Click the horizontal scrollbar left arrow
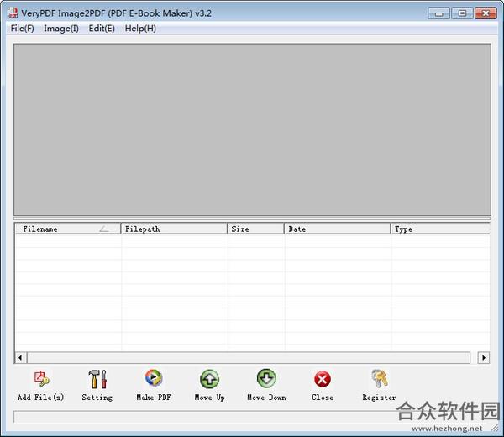This screenshot has width=504, height=437. coord(20,357)
